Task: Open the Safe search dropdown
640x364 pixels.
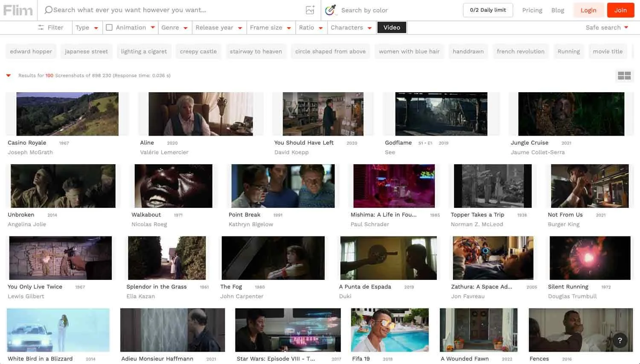Action: (x=607, y=27)
